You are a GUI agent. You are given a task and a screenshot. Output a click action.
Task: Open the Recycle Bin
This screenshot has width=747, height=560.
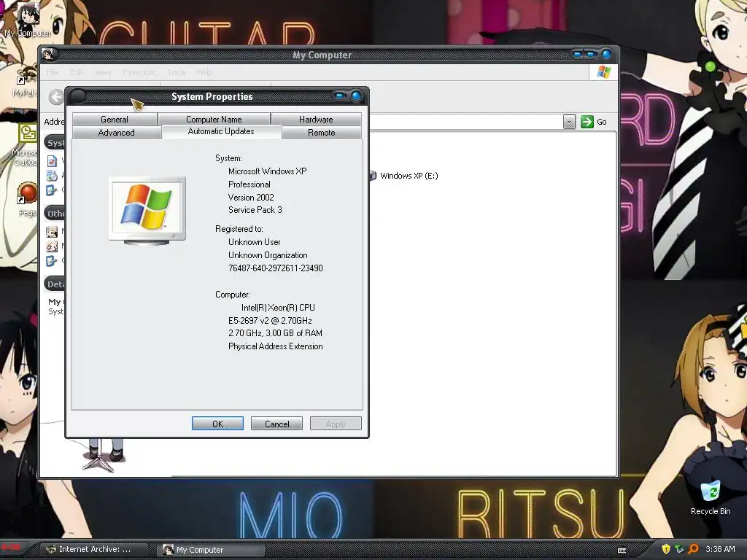click(711, 497)
